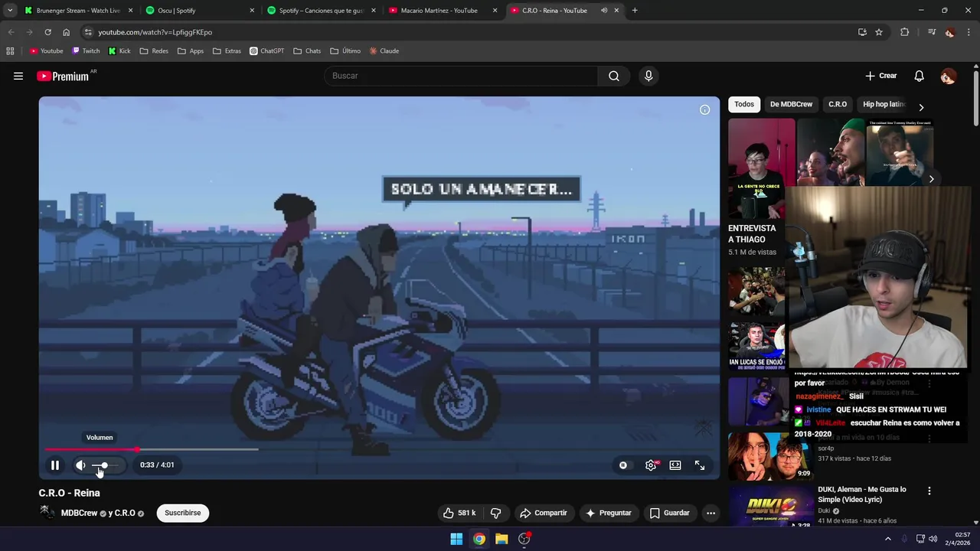
Task: Open the video info card icon
Action: [x=704, y=109]
